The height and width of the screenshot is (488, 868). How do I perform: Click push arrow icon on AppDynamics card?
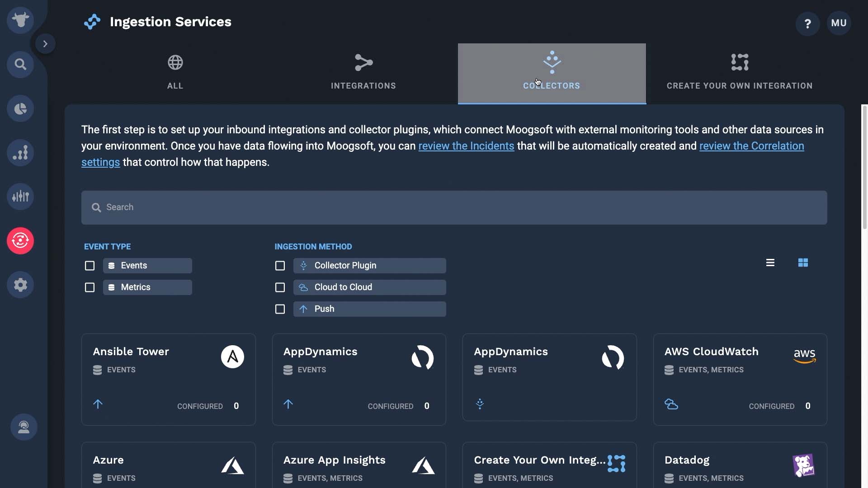[288, 404]
